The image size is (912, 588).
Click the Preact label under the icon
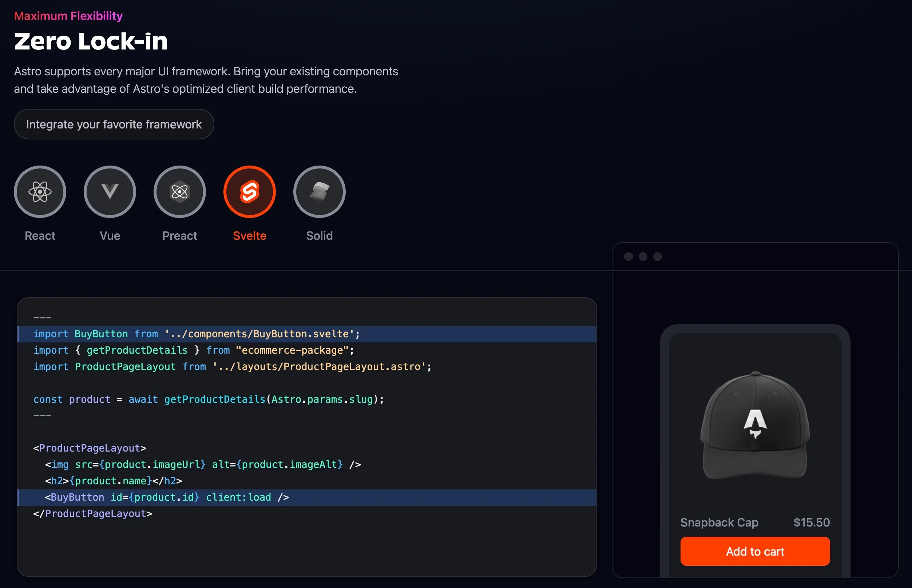click(x=179, y=235)
